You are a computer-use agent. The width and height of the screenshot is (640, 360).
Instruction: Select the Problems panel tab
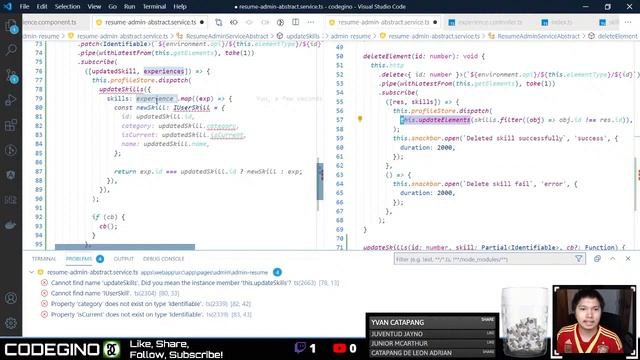pos(79,259)
